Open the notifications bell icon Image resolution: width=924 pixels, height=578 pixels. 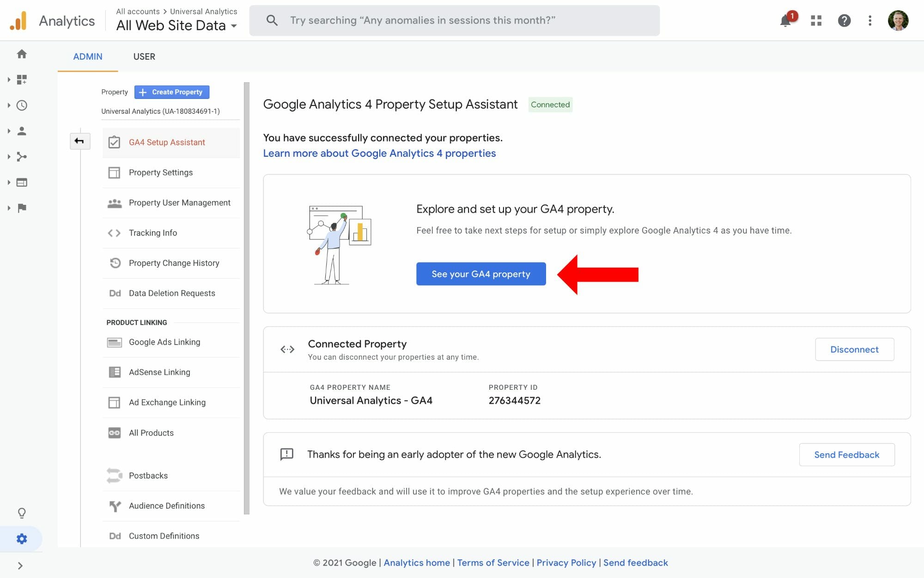tap(785, 20)
